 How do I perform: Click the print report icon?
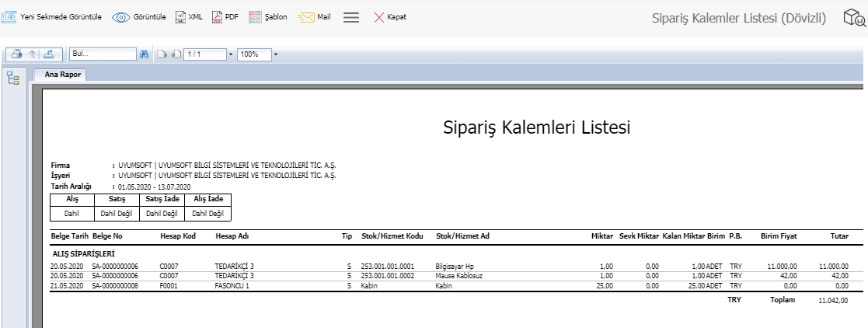[16, 54]
